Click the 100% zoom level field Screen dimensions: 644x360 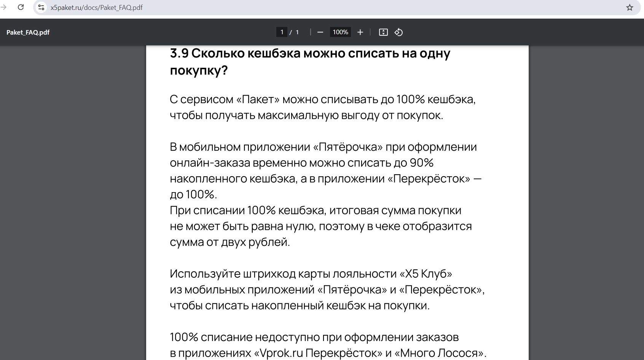pyautogui.click(x=340, y=32)
